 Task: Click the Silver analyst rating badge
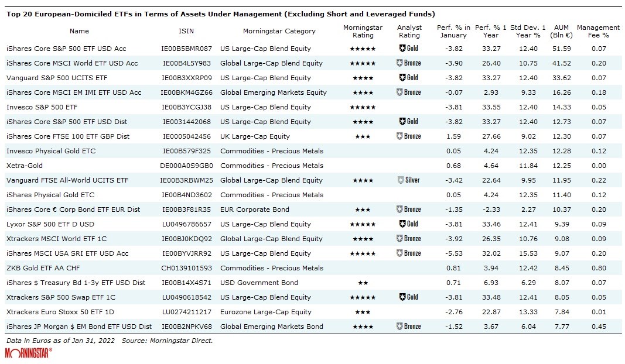pyautogui.click(x=408, y=180)
